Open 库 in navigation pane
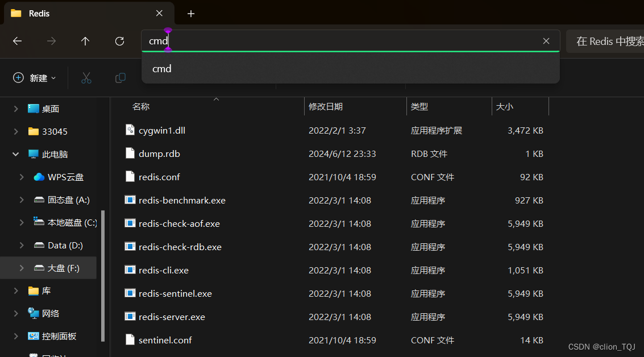Image resolution: width=644 pixels, height=357 pixels. (x=39, y=291)
